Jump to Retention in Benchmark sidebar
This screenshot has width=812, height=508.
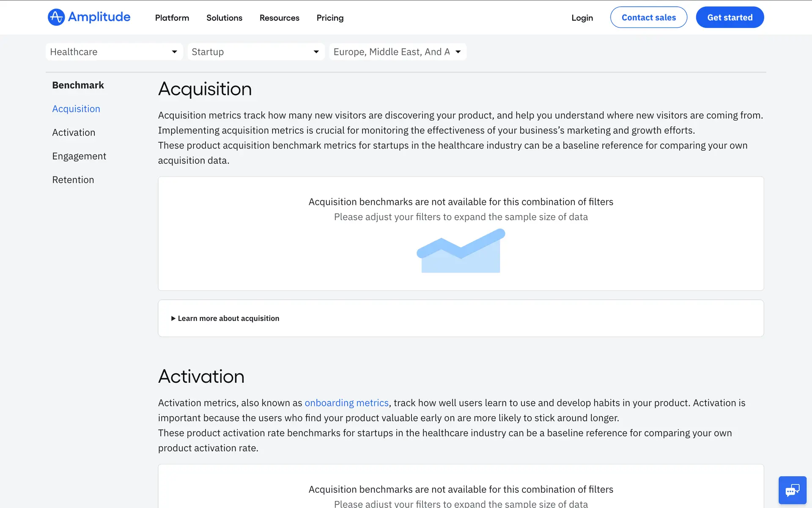[73, 180]
